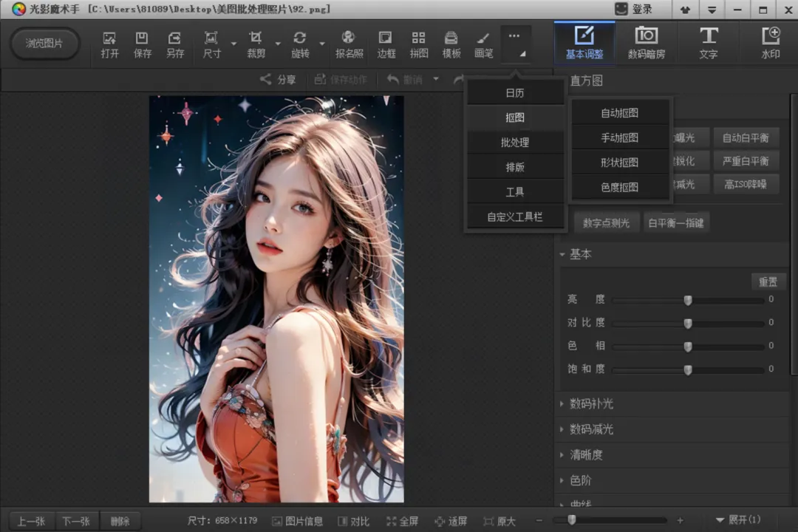
Task: Select 抠图 from the more menu
Action: (515, 117)
